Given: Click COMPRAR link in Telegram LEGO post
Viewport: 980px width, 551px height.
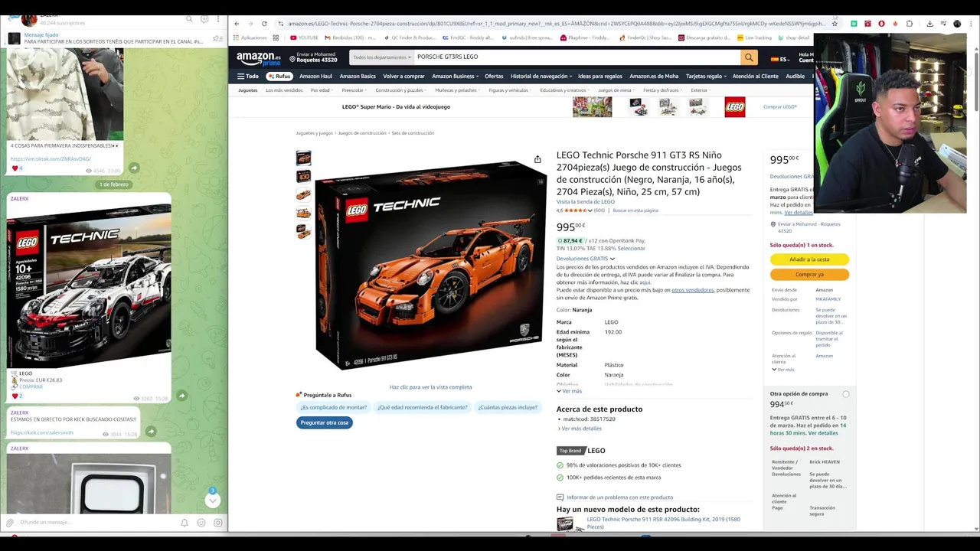Looking at the screenshot, I should 31,386.
